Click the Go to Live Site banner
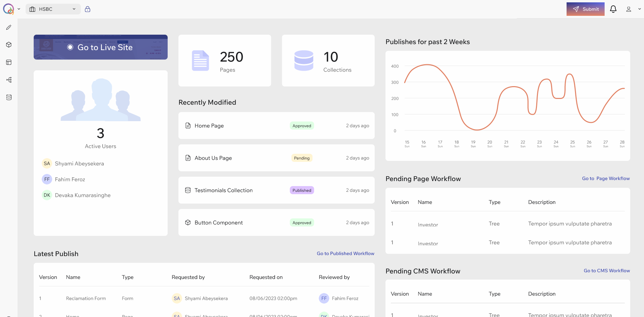Viewport: 644px width, 317px height. pyautogui.click(x=101, y=47)
